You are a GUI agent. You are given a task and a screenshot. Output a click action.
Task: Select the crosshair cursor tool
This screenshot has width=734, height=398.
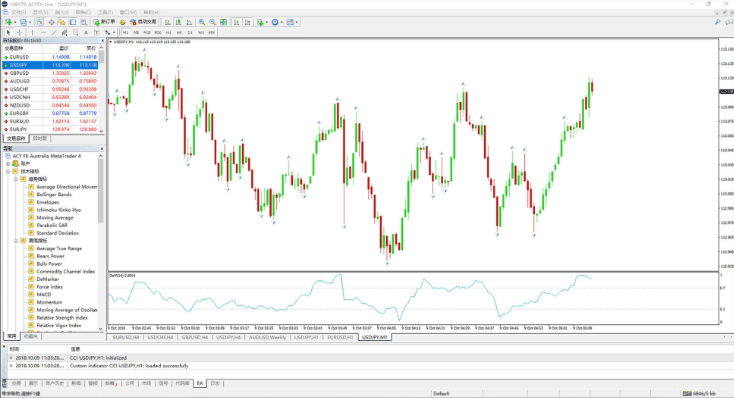(x=19, y=33)
